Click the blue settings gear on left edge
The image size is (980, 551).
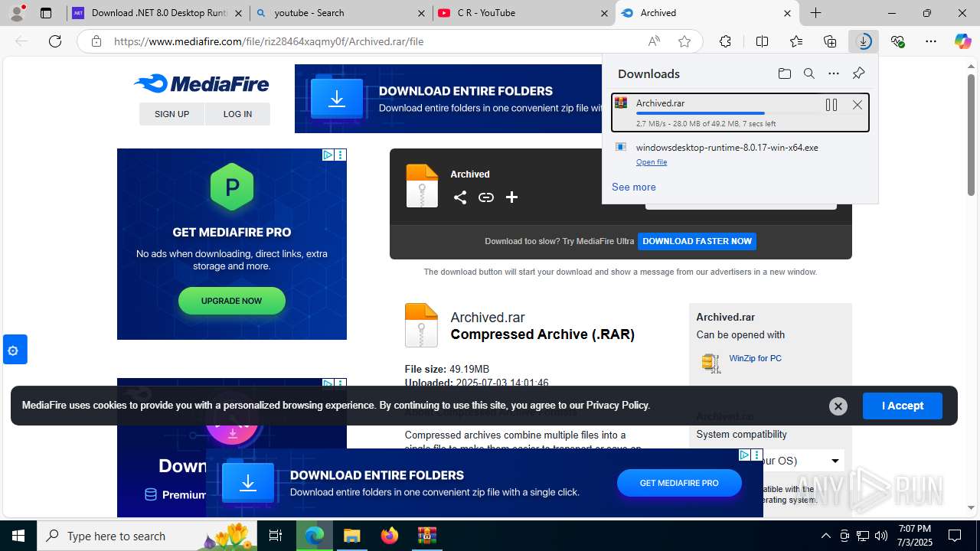tap(15, 350)
